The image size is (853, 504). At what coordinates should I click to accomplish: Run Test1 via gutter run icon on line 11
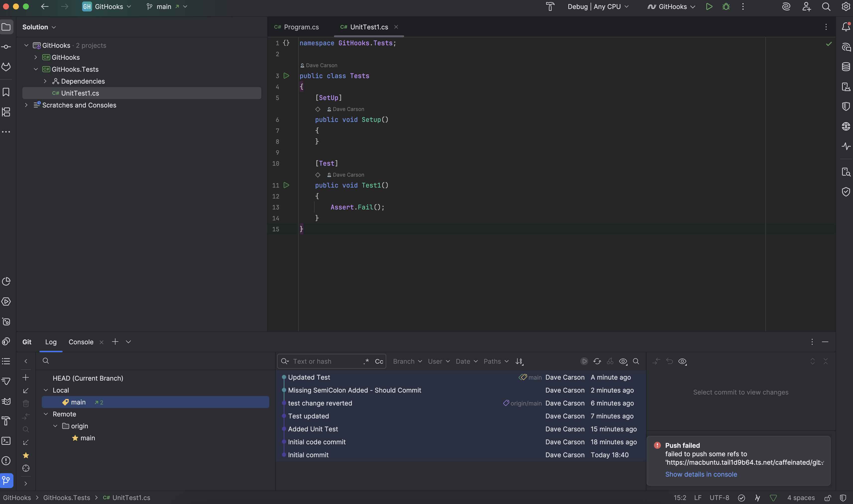tap(286, 185)
